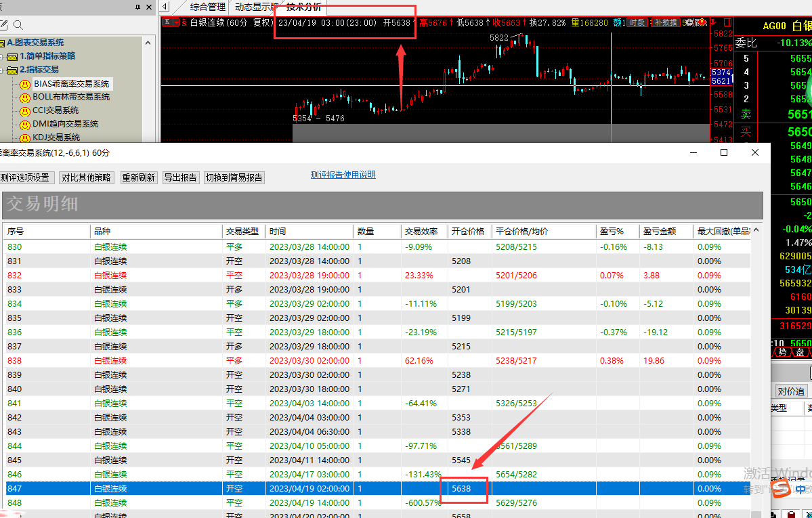Click the 交易效率 column header
This screenshot has width=812, height=518.
421,231
